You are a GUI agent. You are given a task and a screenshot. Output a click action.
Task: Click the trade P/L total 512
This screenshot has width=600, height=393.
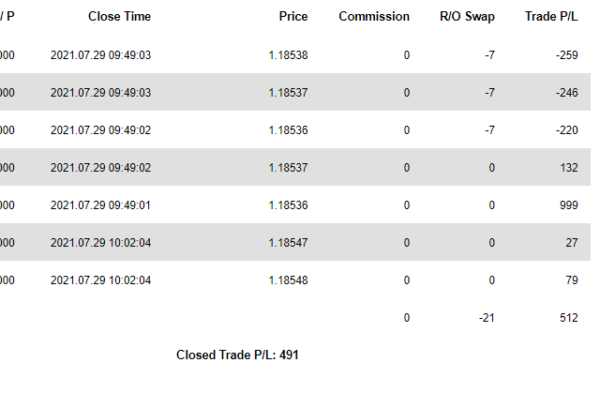click(569, 318)
